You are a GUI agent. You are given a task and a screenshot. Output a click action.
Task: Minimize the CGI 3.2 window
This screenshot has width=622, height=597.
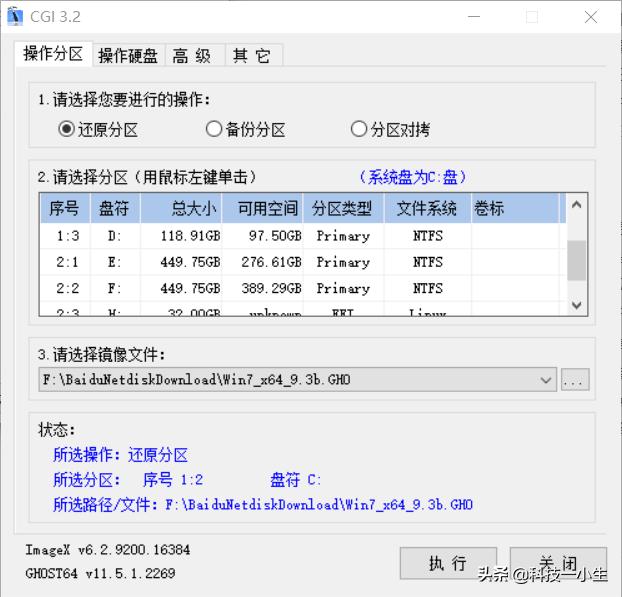(474, 17)
